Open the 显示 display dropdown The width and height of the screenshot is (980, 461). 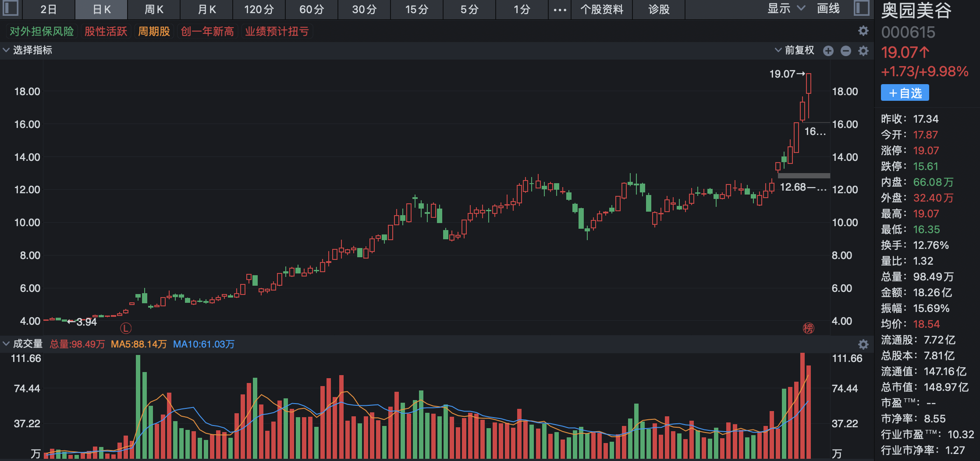pyautogui.click(x=785, y=8)
